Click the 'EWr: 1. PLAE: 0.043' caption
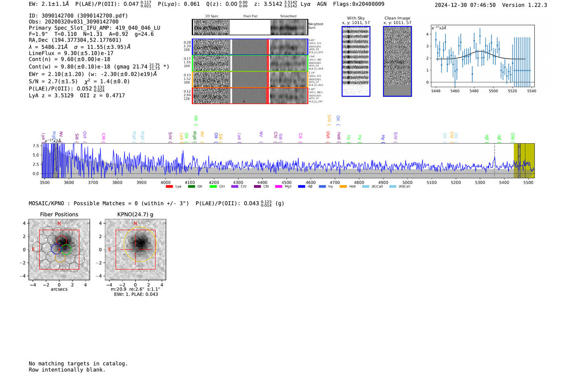 tap(136, 295)
